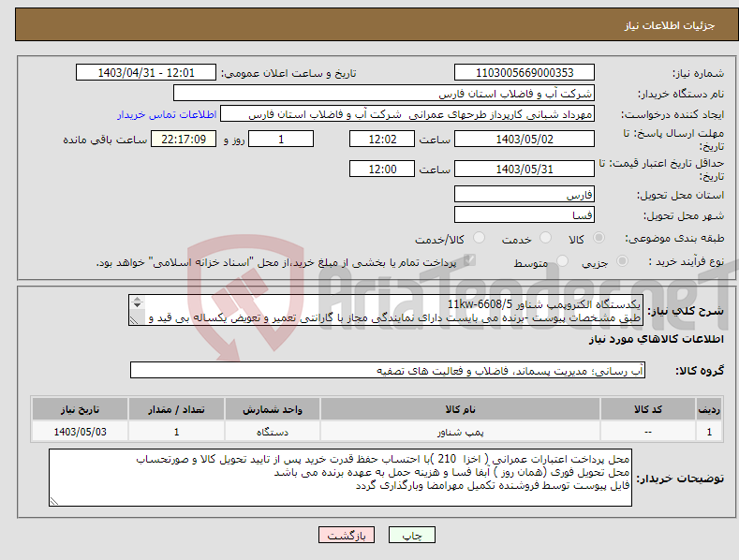Screen dimensions: 739x560
Task: Click buyer organization name field
Action: pyautogui.click(x=384, y=94)
